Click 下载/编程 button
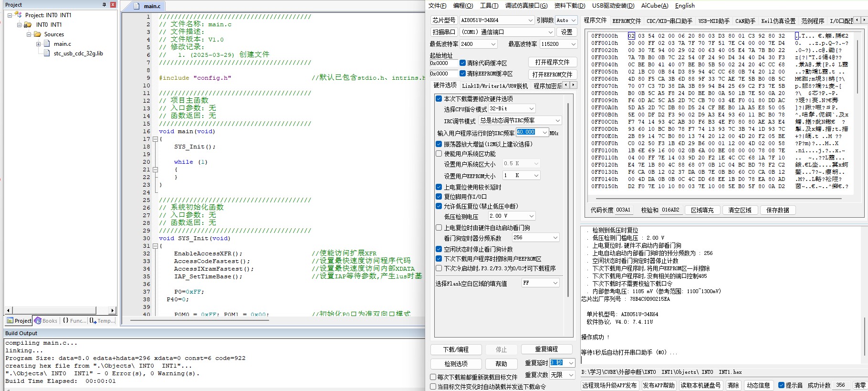 click(456, 349)
